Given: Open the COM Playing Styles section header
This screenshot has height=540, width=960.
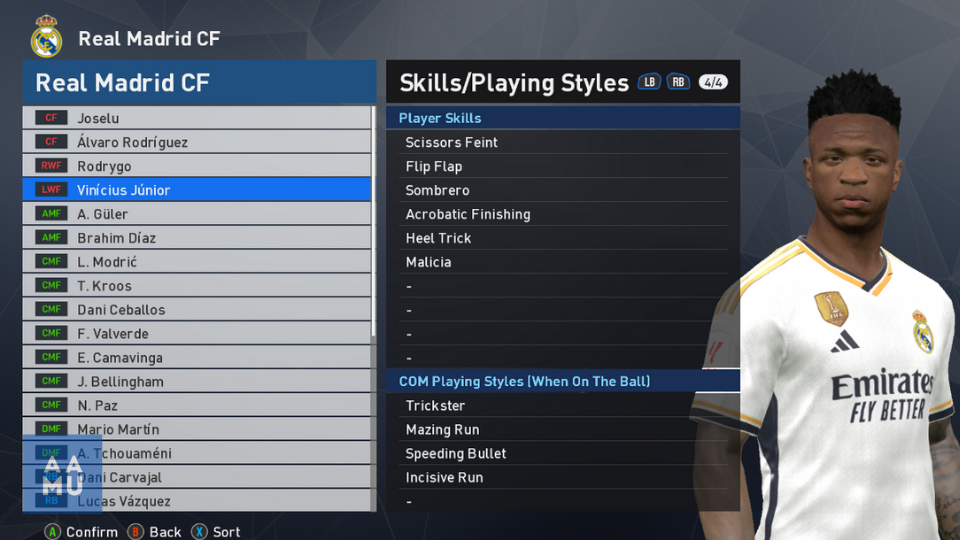Looking at the screenshot, I should pos(563,381).
